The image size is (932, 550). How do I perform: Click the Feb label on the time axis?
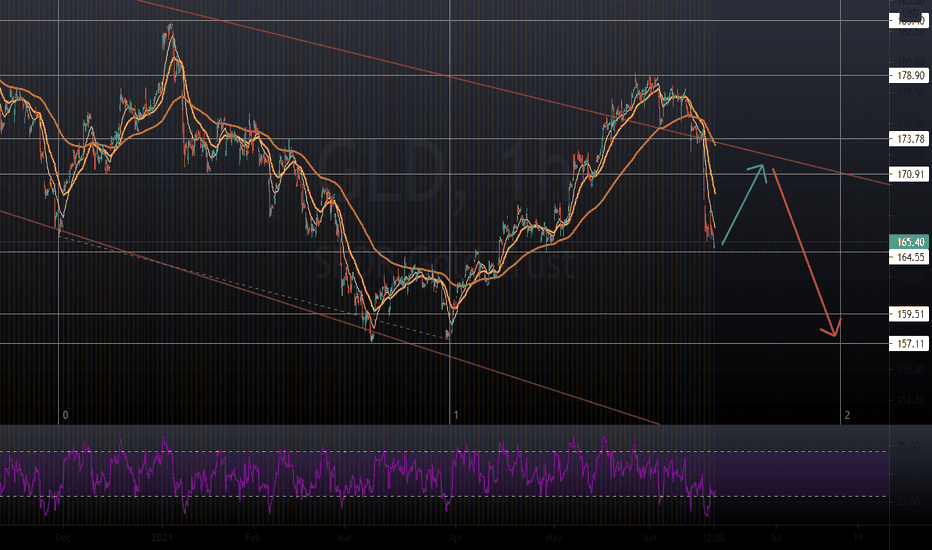point(253,538)
